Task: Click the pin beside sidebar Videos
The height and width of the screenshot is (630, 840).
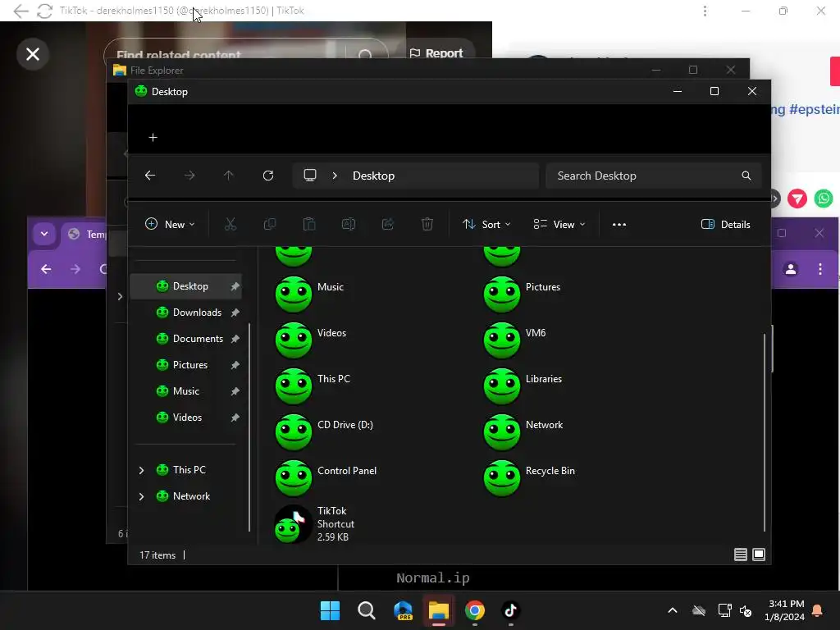Action: [x=235, y=418]
